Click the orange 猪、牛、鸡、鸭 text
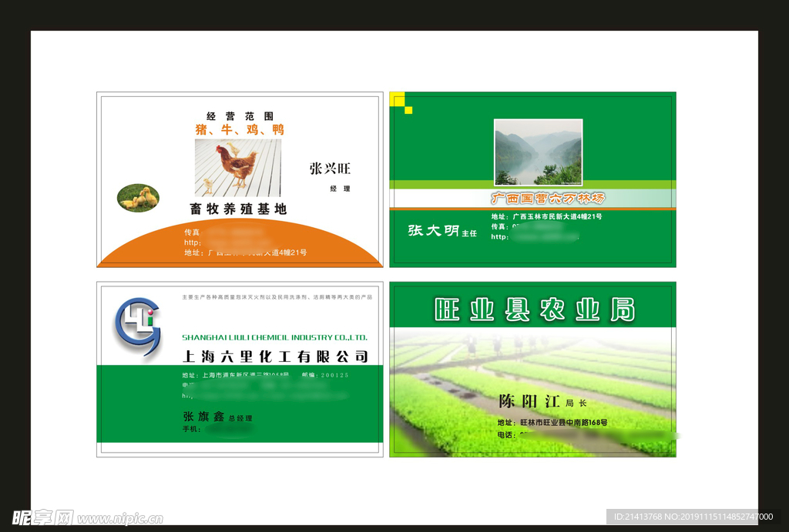Viewport: 789px width, 532px height. pyautogui.click(x=240, y=129)
